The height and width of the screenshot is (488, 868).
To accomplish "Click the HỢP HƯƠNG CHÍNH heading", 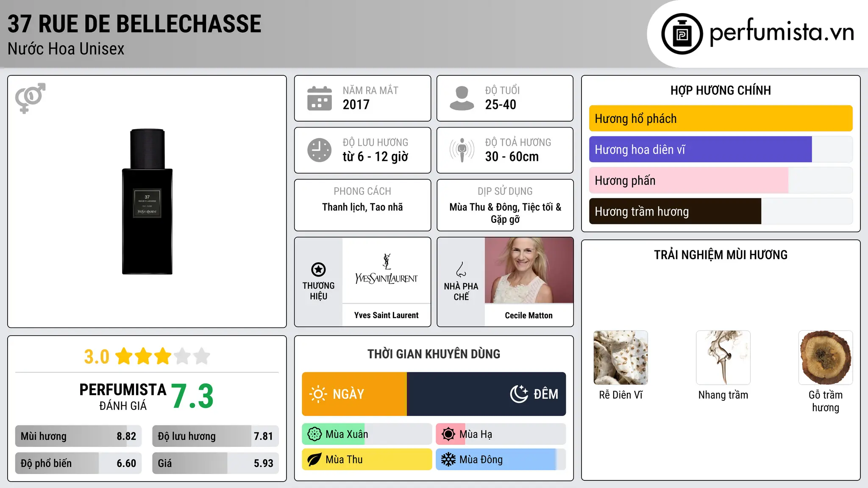I will pos(721,91).
